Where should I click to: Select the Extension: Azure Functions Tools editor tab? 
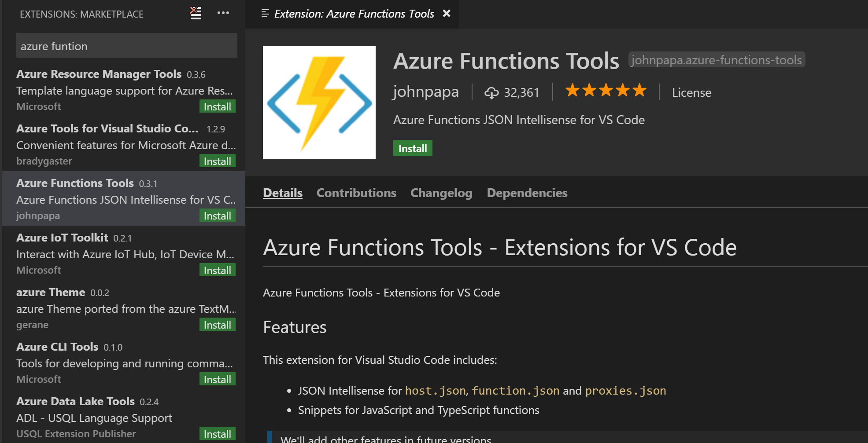pyautogui.click(x=352, y=14)
